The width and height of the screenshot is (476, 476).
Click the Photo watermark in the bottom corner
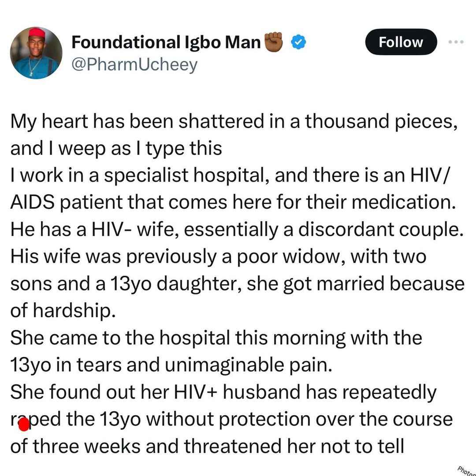[466, 470]
